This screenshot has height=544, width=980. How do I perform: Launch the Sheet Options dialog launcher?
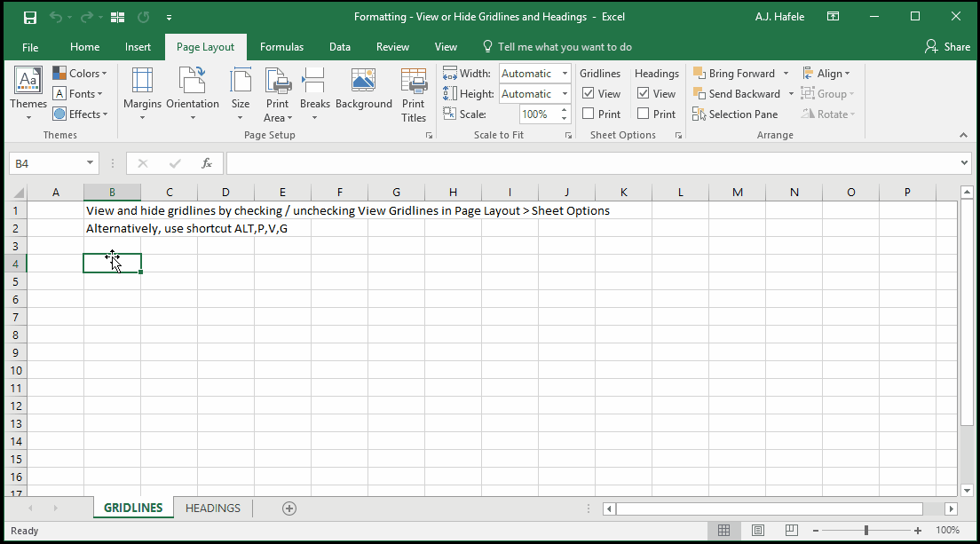[x=679, y=135]
